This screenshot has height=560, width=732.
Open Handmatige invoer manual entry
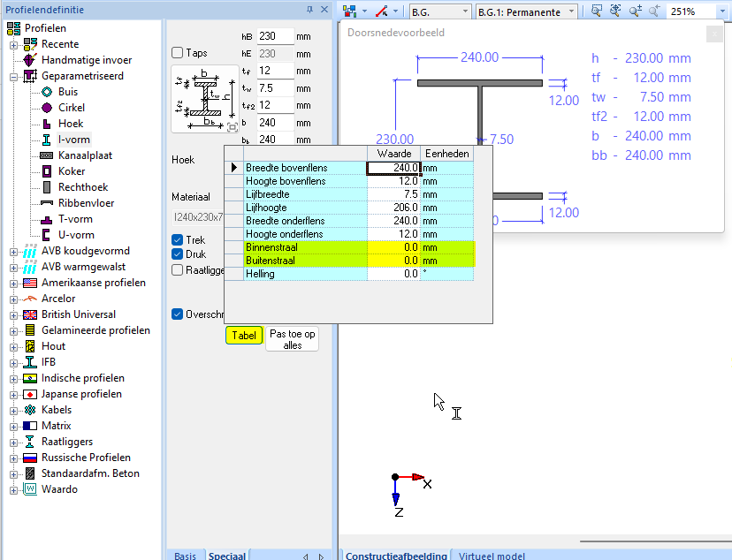[x=87, y=60]
